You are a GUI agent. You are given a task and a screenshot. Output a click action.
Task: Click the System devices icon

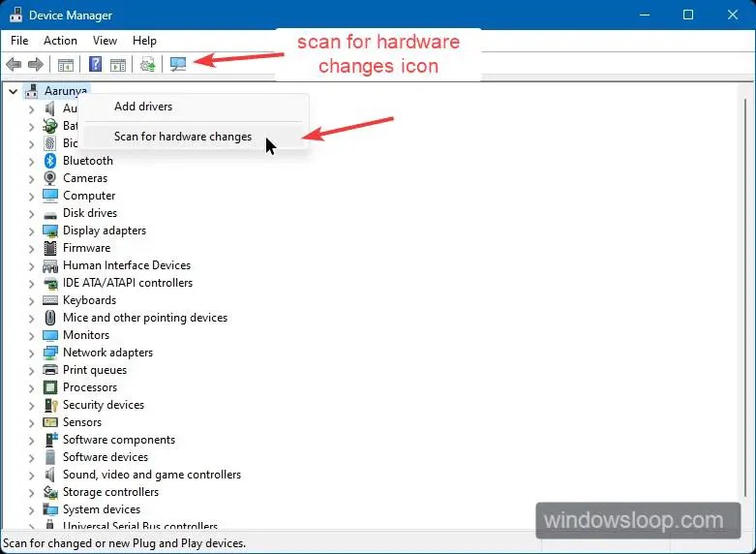coord(50,509)
